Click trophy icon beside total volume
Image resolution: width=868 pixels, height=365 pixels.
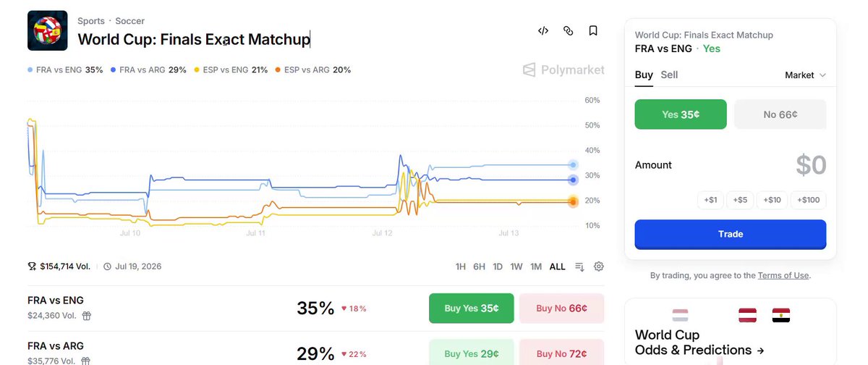(x=32, y=267)
